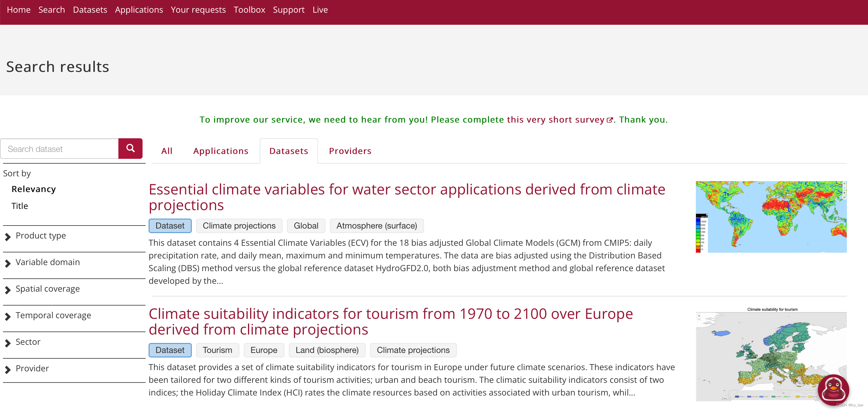Expand the Product type filter
This screenshot has width=868, height=410.
point(40,236)
